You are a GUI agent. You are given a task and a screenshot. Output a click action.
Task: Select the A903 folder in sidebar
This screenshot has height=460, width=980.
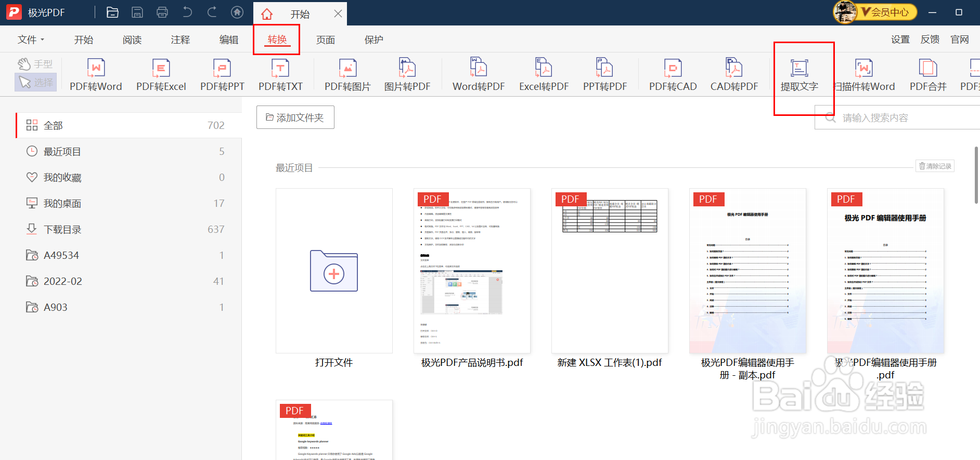point(129,307)
